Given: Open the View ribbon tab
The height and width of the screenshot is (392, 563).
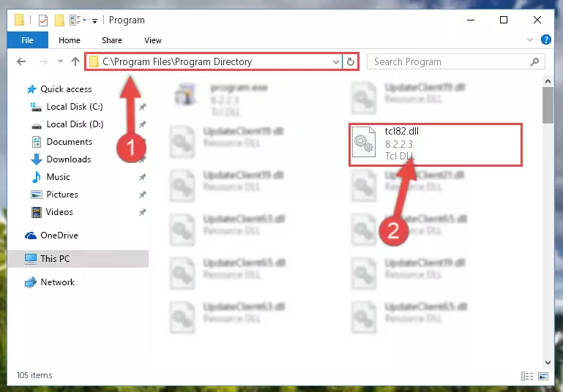Looking at the screenshot, I should pos(153,40).
